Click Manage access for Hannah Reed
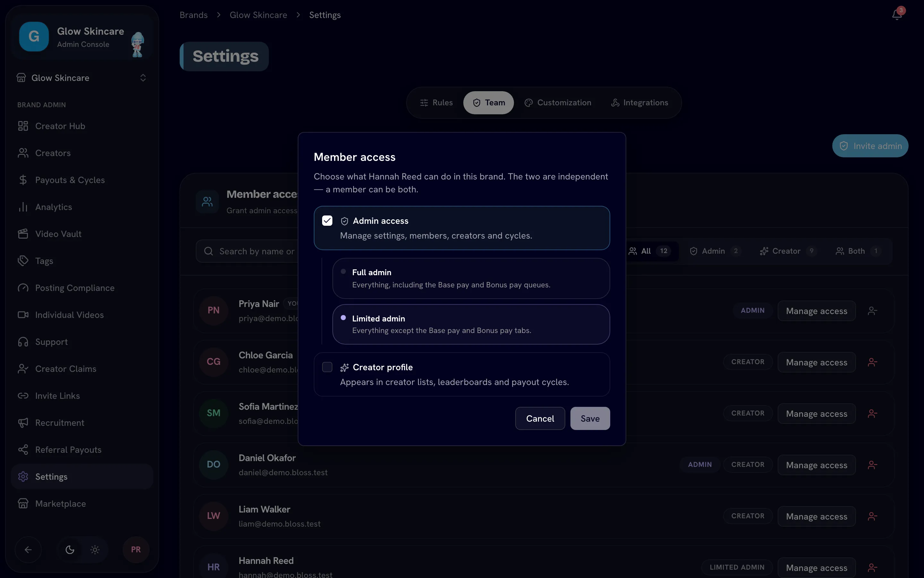This screenshot has width=924, height=578. (x=816, y=568)
